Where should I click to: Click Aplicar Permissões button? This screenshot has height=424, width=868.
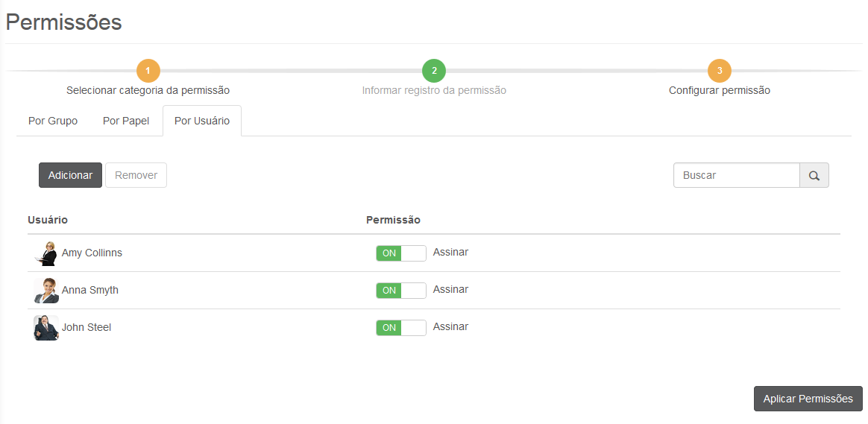(x=808, y=399)
